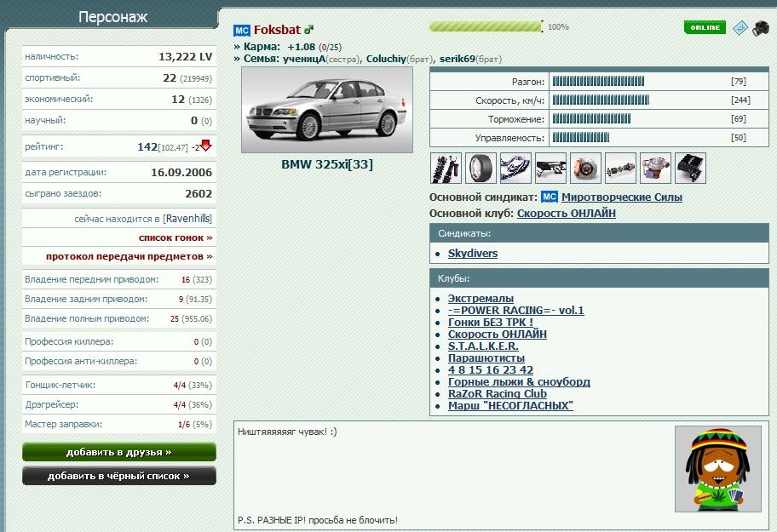Open '4 8 15 16 23 42' club link
The width and height of the screenshot is (777, 532).
coord(491,369)
